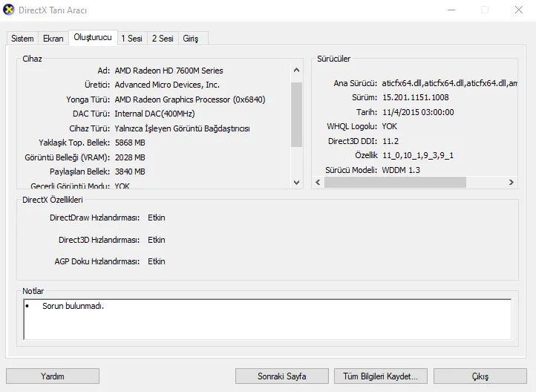Click the WHQL Logolu 'YOK' value
Image resolution: width=536 pixels, height=392 pixels.
[x=389, y=126]
